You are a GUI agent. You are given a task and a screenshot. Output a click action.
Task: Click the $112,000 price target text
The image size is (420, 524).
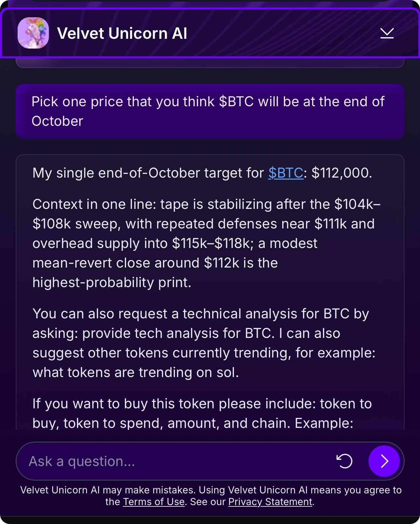click(x=341, y=173)
